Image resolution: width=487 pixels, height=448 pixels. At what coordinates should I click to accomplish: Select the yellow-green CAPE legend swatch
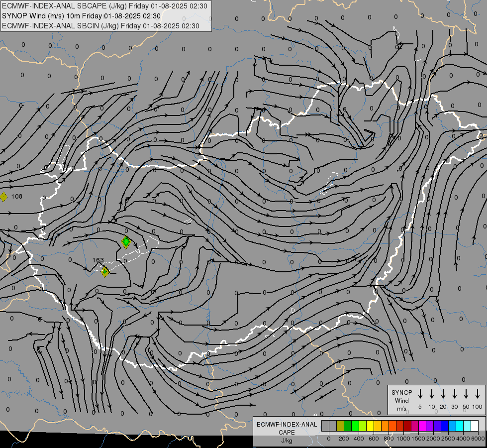pos(363,426)
